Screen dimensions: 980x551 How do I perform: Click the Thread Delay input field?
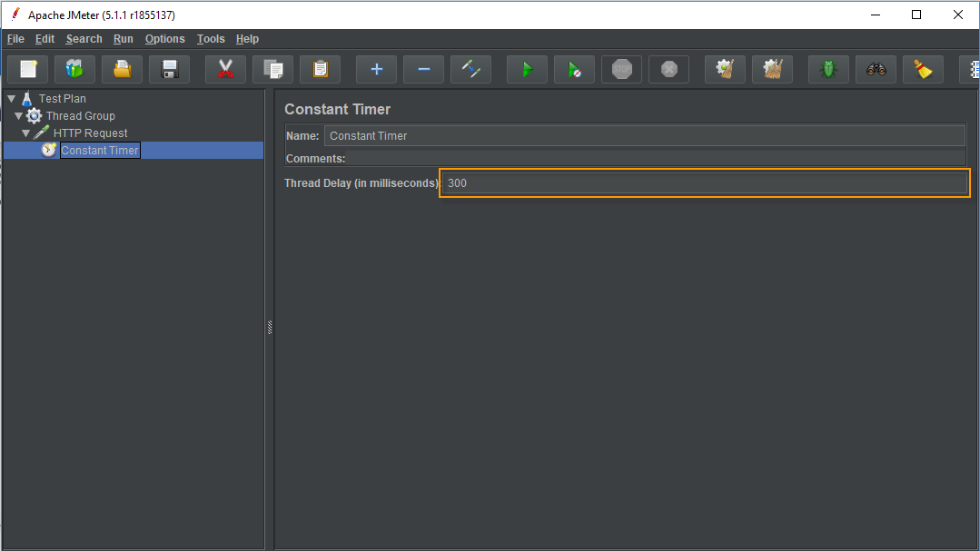coord(704,183)
